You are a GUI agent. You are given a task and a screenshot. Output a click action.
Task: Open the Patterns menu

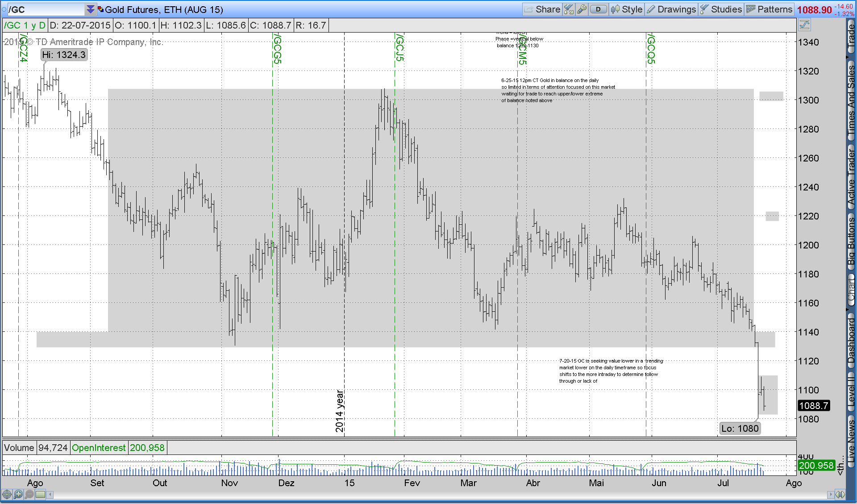point(770,9)
